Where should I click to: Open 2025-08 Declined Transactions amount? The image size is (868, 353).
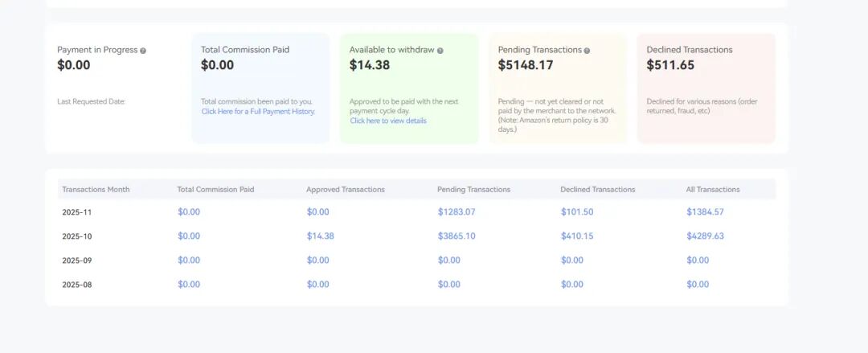pos(572,285)
